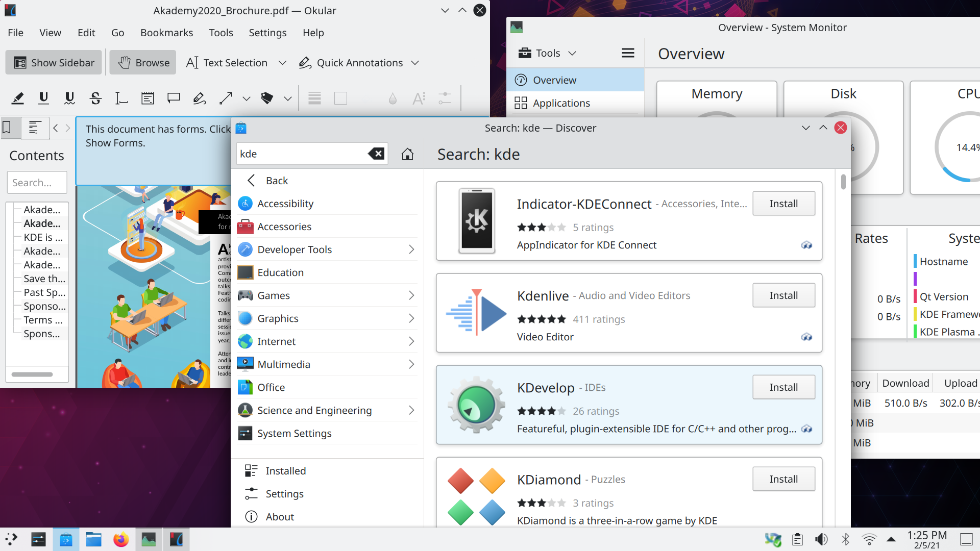This screenshot has height=551, width=980.
Task: Open the KDiamond gems icon in results
Action: (476, 496)
